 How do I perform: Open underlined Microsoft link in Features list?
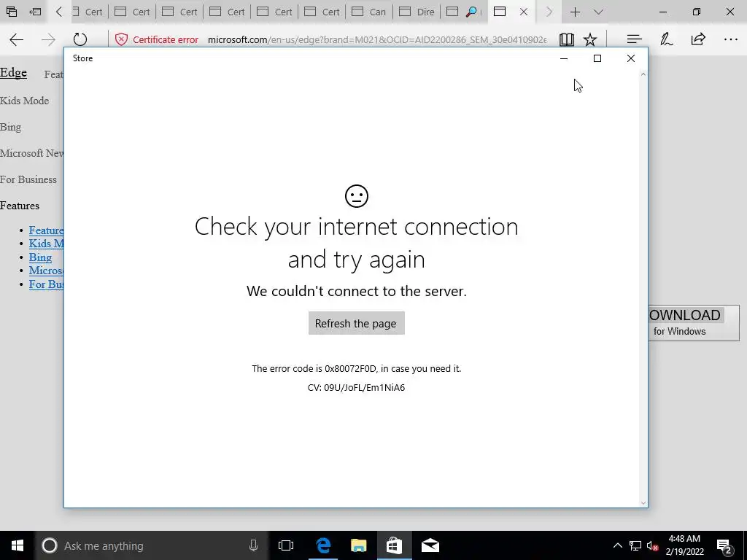46,271
